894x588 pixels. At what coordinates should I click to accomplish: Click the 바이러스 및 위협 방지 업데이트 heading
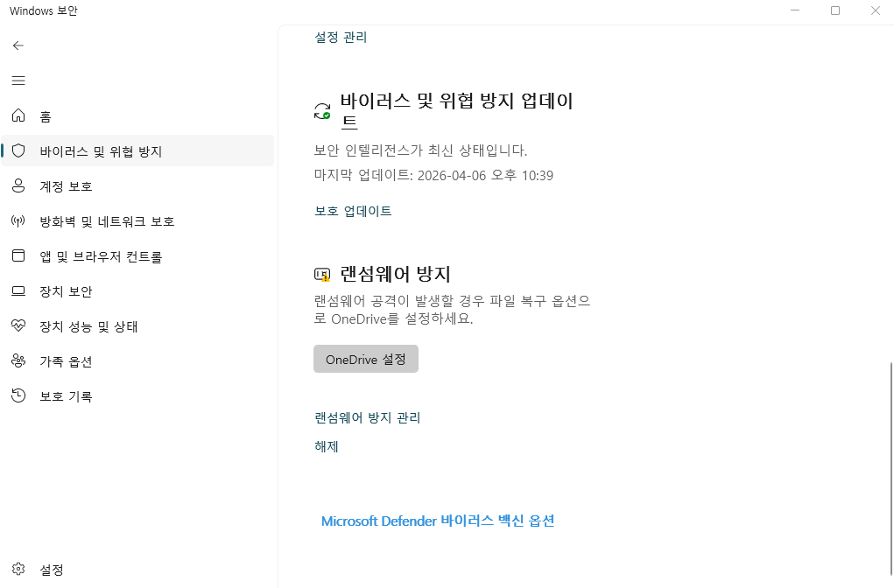point(457,111)
